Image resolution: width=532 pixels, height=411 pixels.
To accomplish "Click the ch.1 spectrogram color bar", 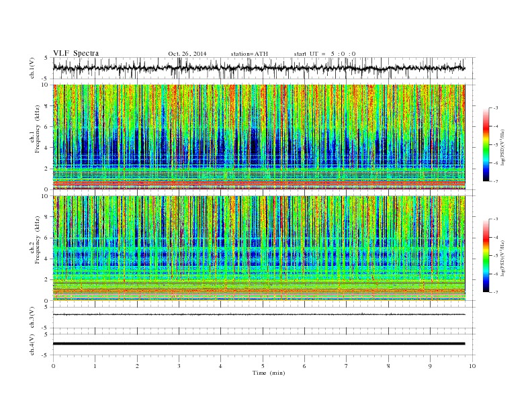I will pyautogui.click(x=486, y=144).
